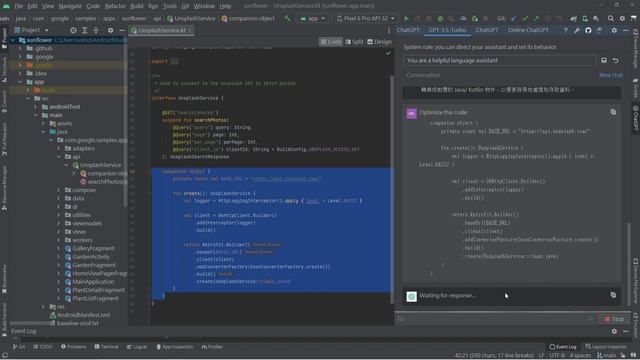Collapse the sunflower root folder

13,40
